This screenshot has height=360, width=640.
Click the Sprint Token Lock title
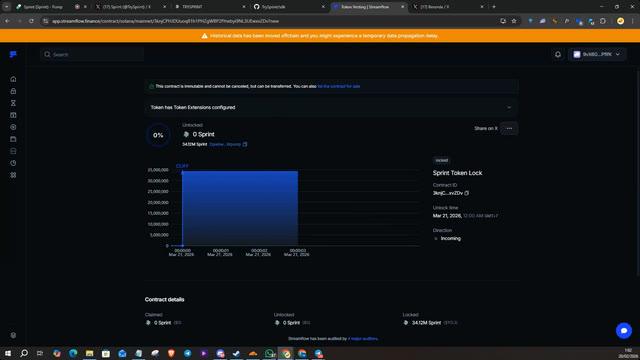pos(457,173)
